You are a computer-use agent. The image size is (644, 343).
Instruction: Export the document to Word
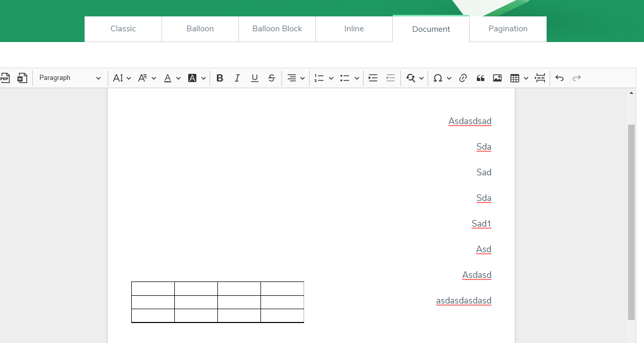click(x=22, y=77)
